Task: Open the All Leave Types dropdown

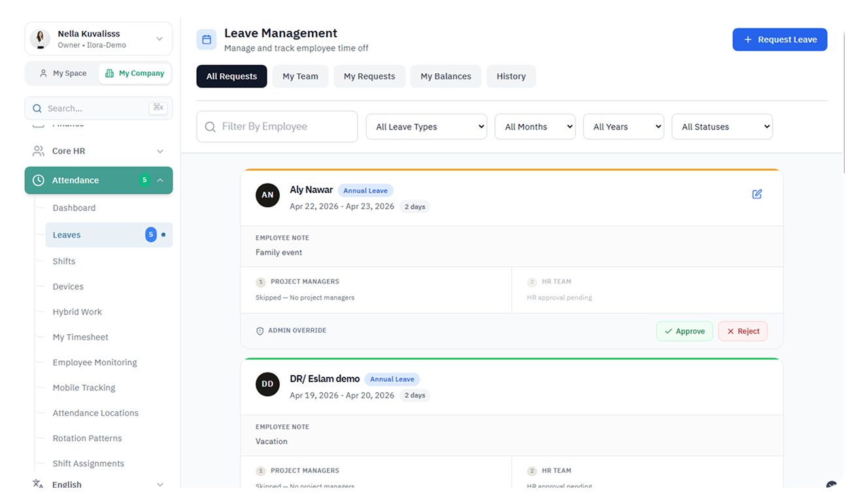Action: point(426,127)
